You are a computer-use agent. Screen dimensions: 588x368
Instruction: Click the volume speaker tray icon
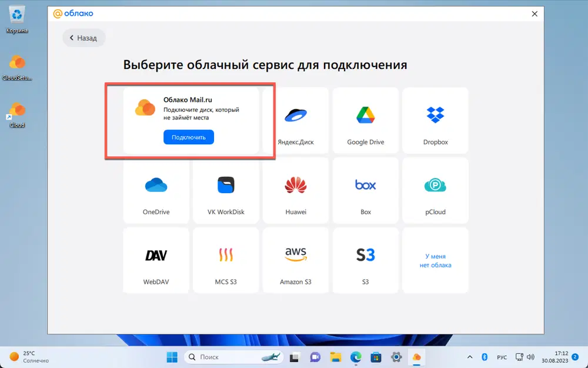tap(530, 357)
